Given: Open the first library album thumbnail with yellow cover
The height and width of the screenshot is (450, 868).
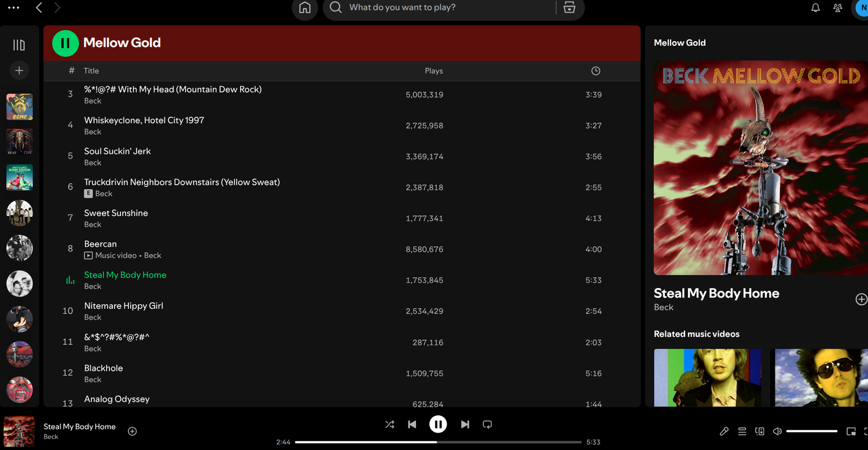Looking at the screenshot, I should 20,107.
